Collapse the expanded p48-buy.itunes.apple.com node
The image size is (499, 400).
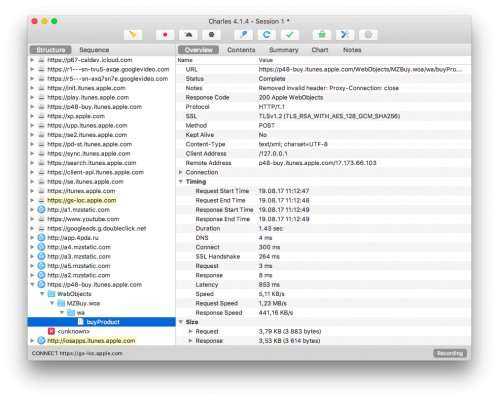(32, 284)
